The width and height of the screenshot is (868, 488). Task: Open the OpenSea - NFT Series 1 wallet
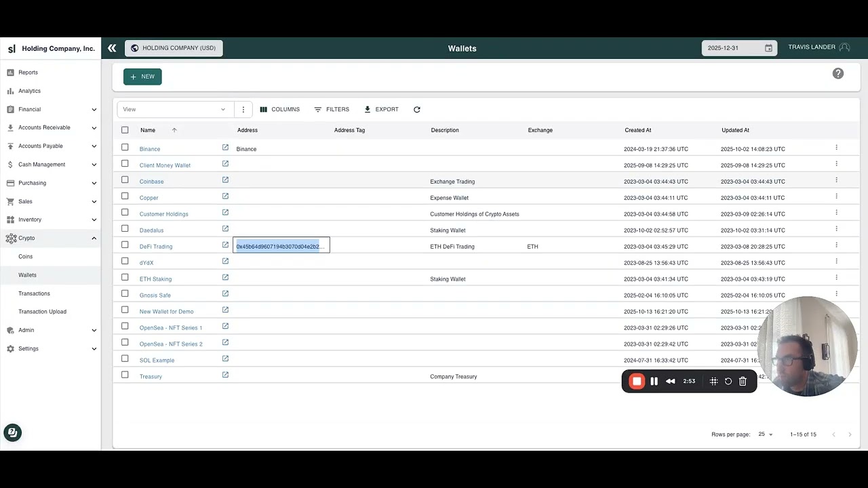click(x=171, y=328)
